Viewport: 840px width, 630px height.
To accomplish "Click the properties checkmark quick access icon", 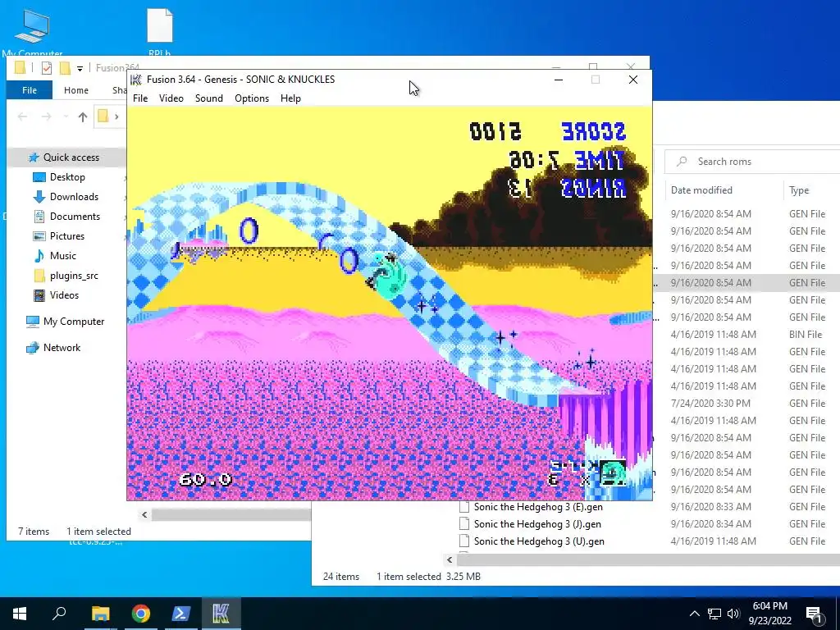I will [47, 68].
